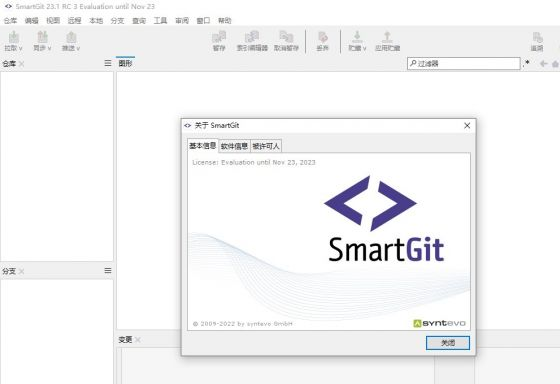Open the 远程 menu
The width and height of the screenshot is (560, 384).
pyautogui.click(x=74, y=21)
